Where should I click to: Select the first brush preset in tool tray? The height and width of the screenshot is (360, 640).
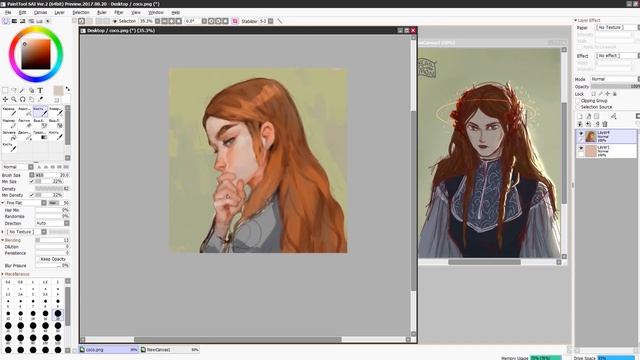pyautogui.click(x=9, y=111)
